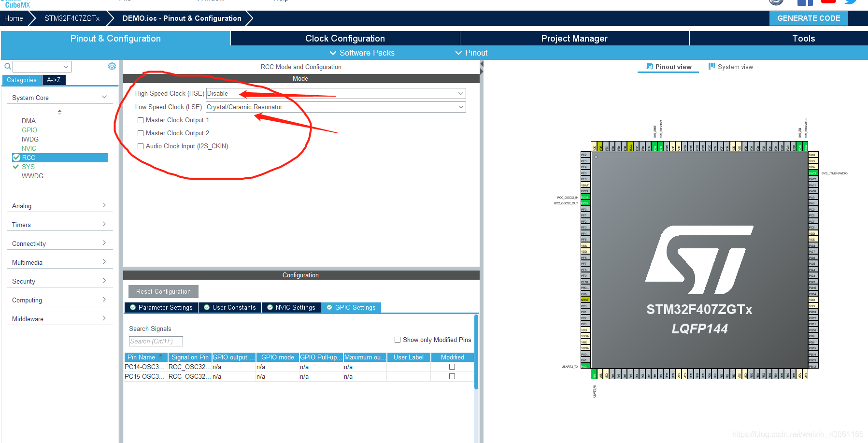Select the green PA2 pin on the chip
Image resolution: width=868 pixels, height=443 pixels.
(585, 366)
